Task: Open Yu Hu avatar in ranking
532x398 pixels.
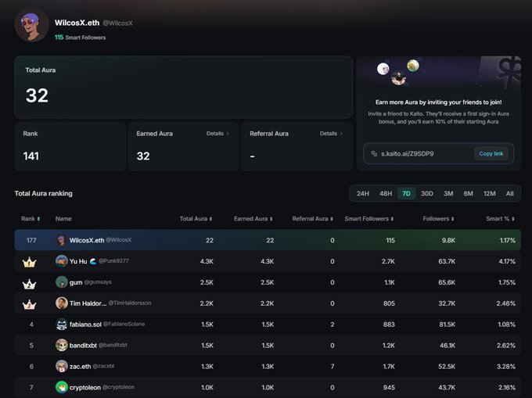Action: (61, 261)
